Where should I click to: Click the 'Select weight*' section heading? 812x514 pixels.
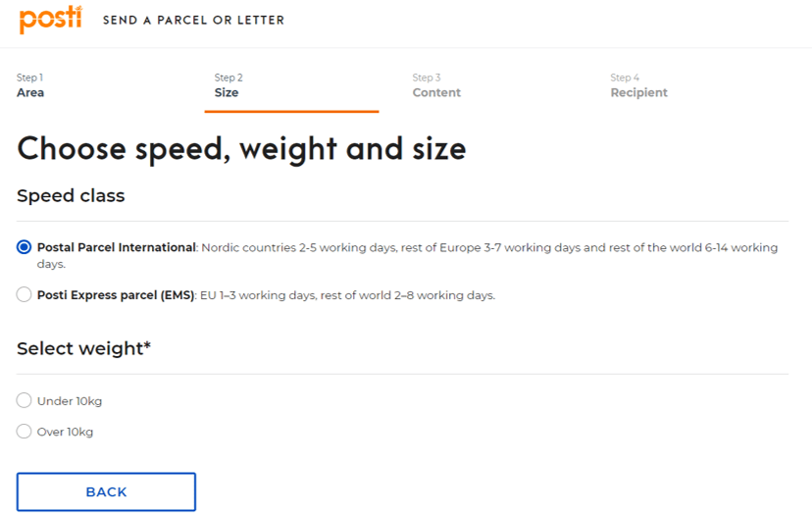coord(83,348)
